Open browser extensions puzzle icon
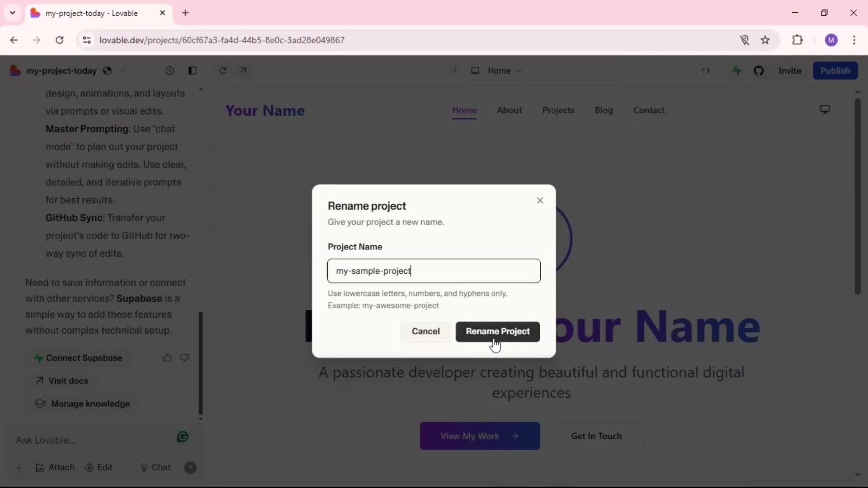Screen dimensions: 868x488 [797, 40]
